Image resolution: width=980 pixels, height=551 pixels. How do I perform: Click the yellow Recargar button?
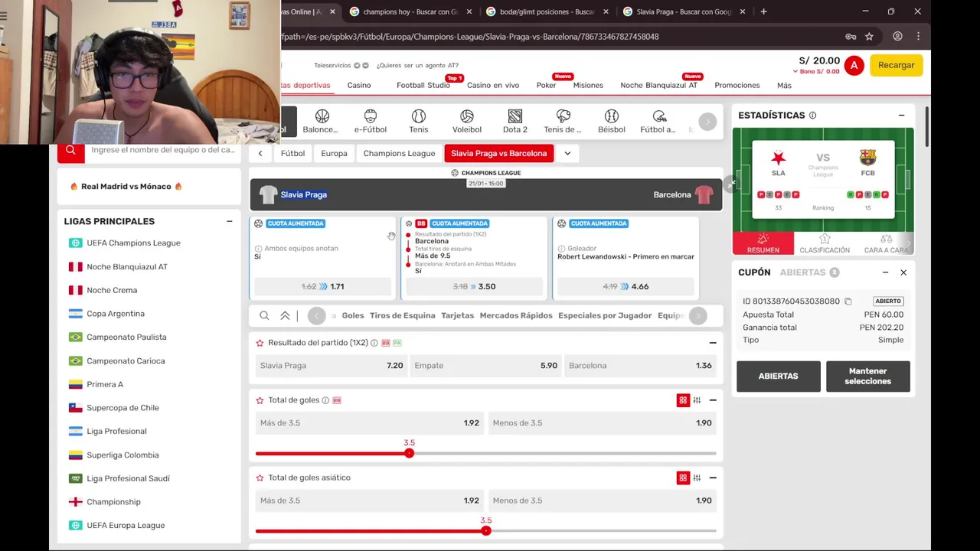pyautogui.click(x=897, y=66)
